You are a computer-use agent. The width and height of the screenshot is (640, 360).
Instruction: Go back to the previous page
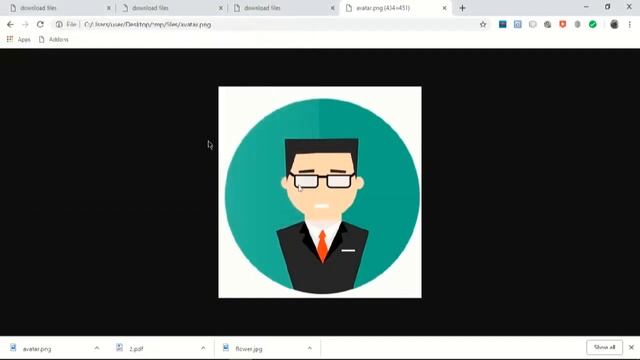pyautogui.click(x=10, y=24)
